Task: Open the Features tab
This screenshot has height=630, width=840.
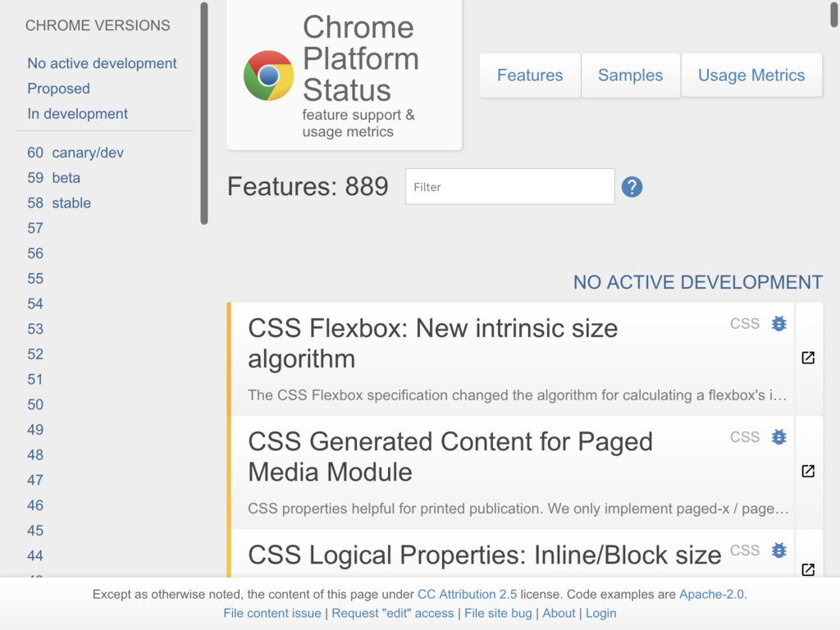Action: 530,75
